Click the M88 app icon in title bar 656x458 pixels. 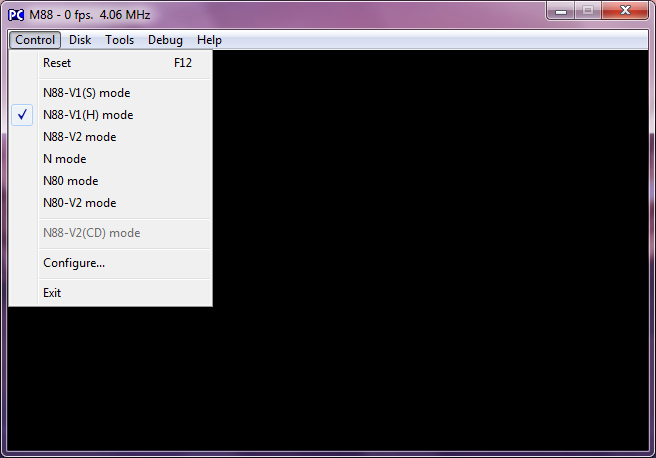point(16,14)
